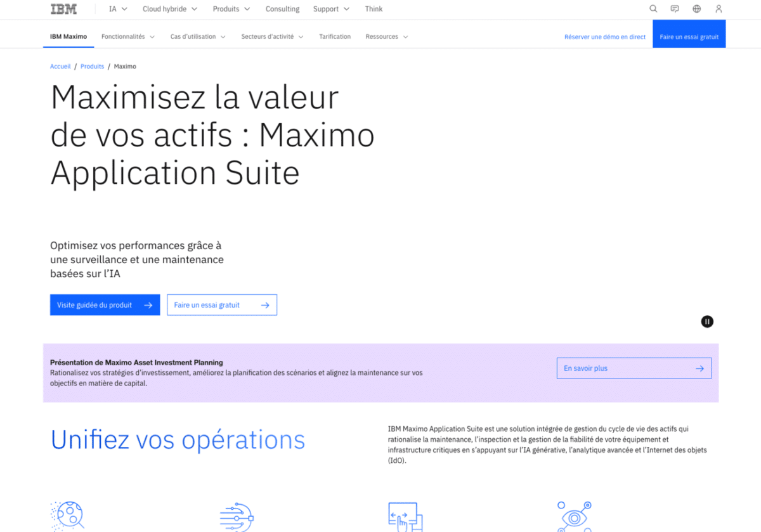Click the Visite guidée du produit button
This screenshot has width=761, height=532.
105,304
